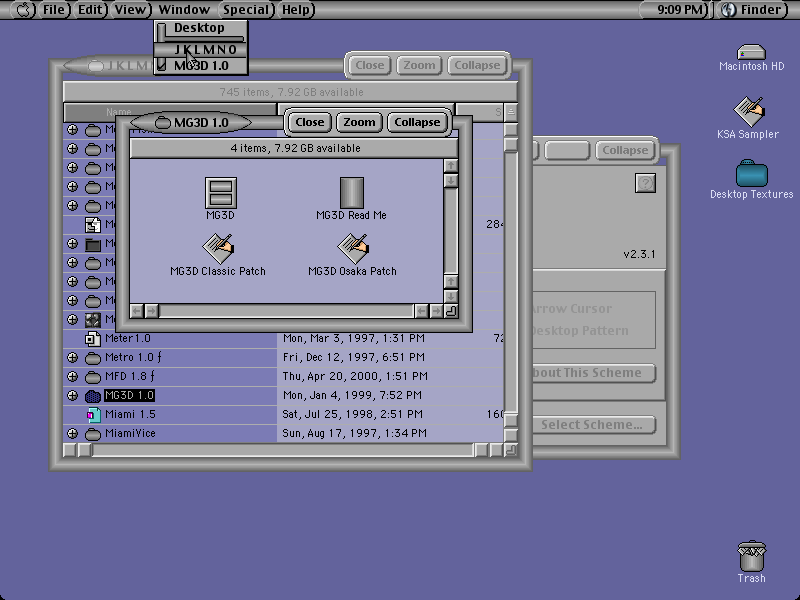The width and height of the screenshot is (800, 600).
Task: Click Zoom button in MG3D 1.0 window
Action: click(x=359, y=122)
